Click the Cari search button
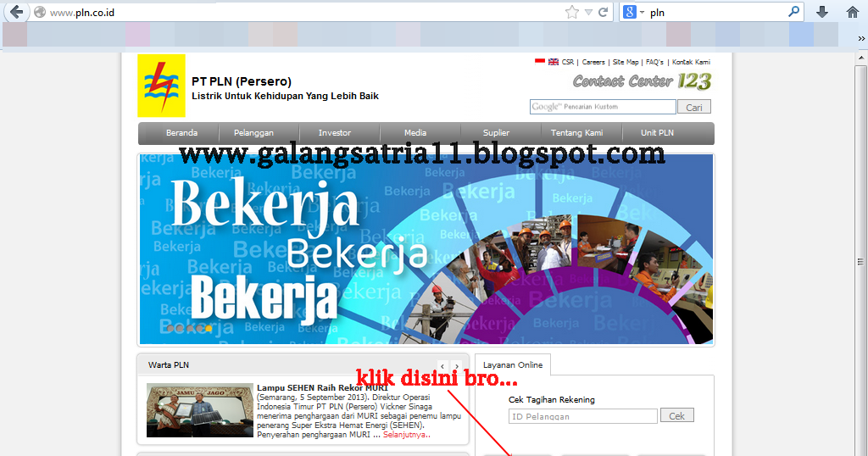The height and width of the screenshot is (456, 868). tap(694, 107)
